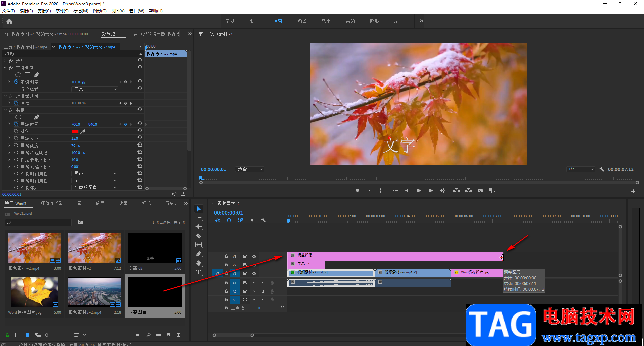The image size is (644, 346).
Task: Click the Home icon
Action: point(9,21)
